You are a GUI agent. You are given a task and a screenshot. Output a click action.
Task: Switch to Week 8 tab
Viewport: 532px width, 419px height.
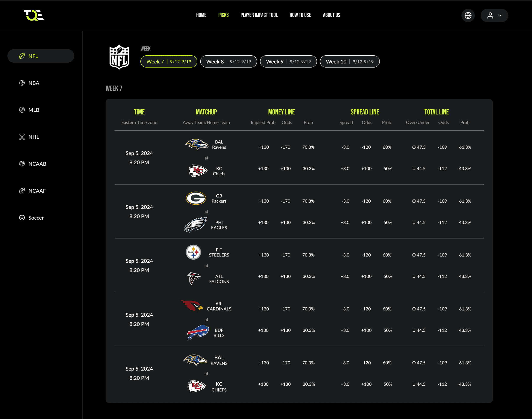[x=228, y=62]
